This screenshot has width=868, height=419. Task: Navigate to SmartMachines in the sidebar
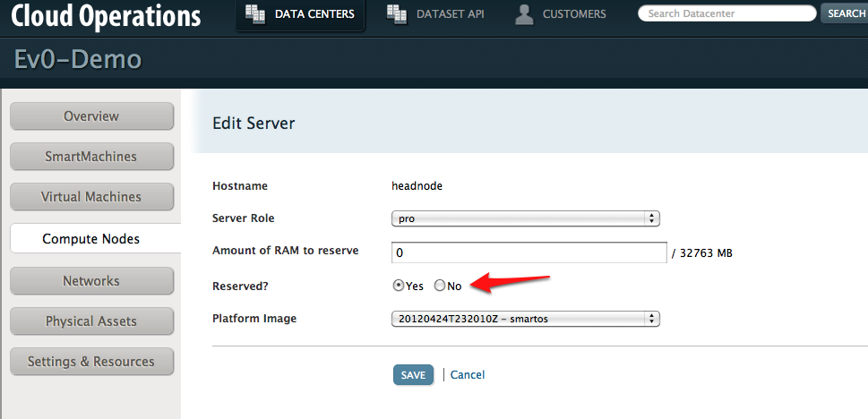click(91, 157)
